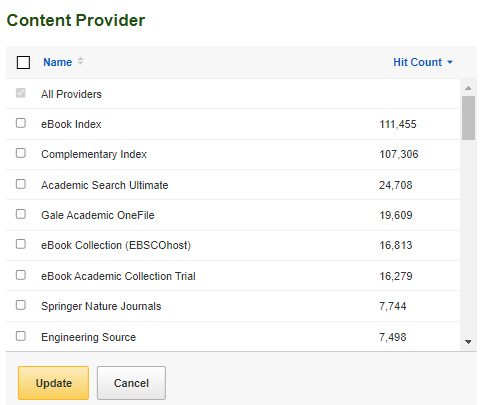Toggle the All Providers checkbox

point(21,93)
